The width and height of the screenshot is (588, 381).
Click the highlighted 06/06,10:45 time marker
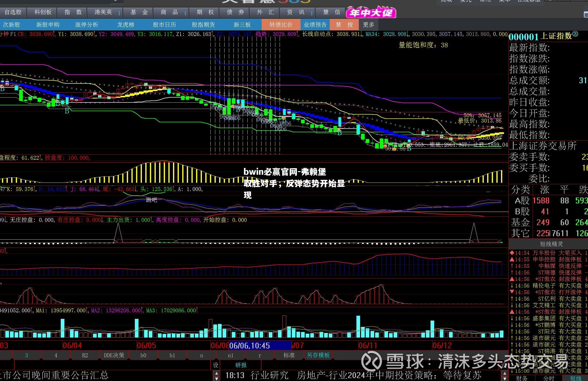[260, 345]
